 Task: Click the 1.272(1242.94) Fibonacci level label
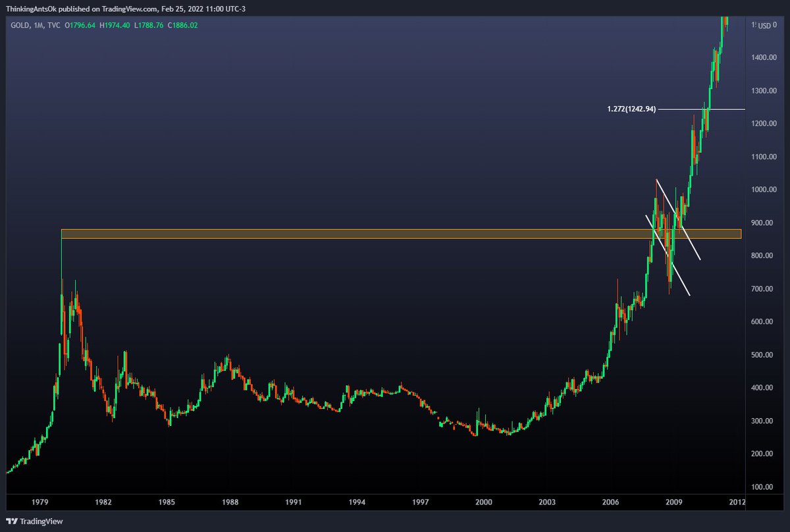point(631,109)
